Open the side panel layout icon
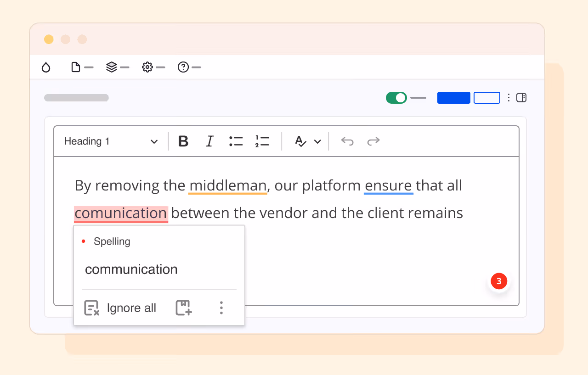 point(522,97)
